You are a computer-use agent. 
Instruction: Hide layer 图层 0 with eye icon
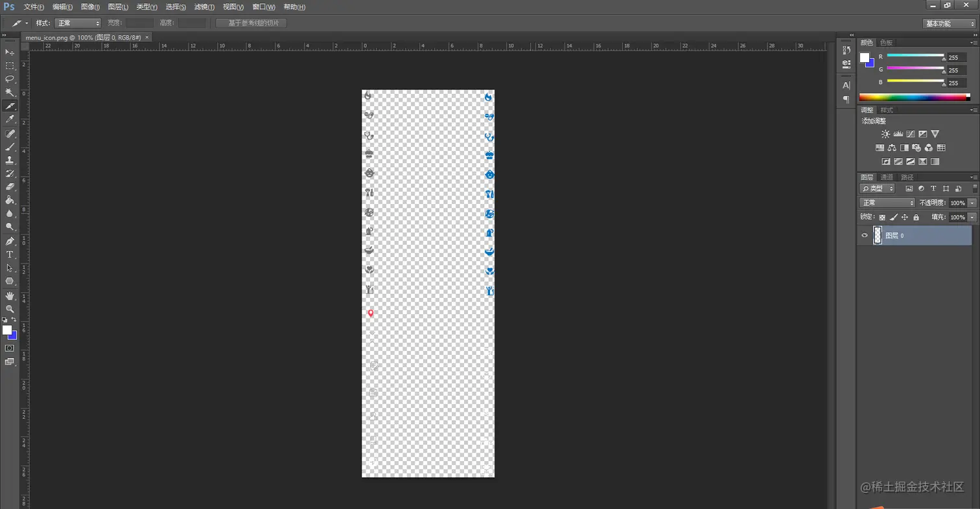point(864,236)
